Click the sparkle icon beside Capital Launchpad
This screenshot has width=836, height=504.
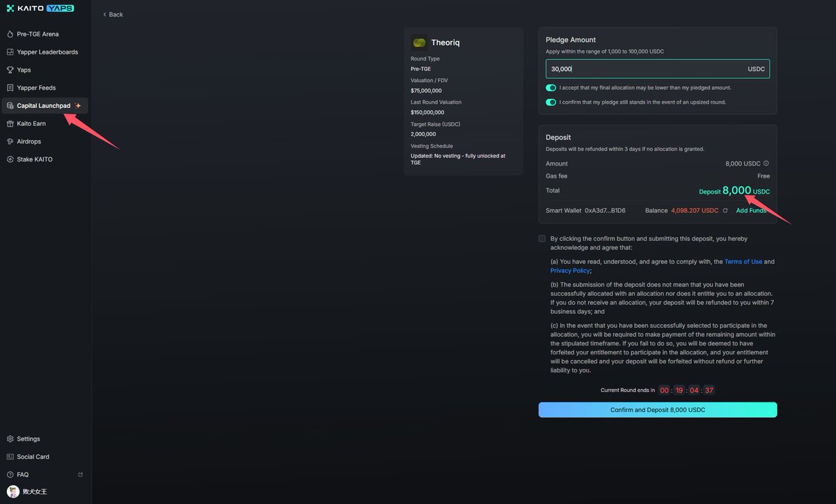[x=78, y=106]
